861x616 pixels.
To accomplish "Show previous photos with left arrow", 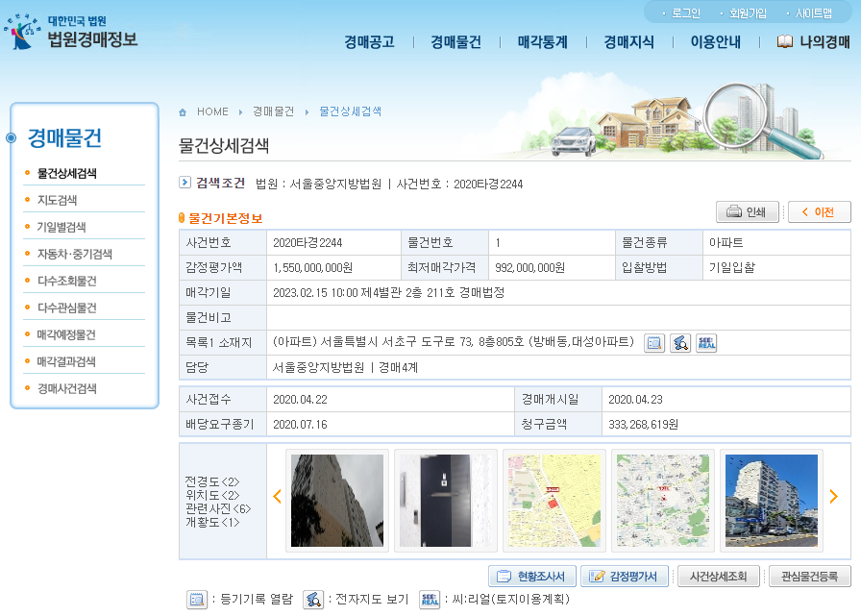I will click(x=278, y=496).
